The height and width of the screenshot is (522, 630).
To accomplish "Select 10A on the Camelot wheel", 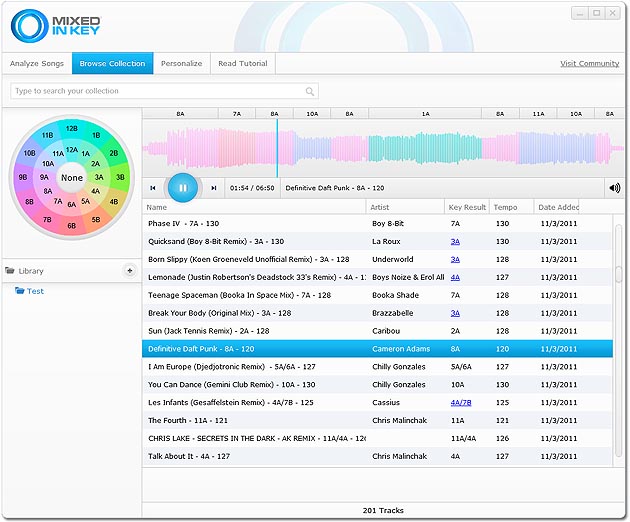I will (x=48, y=164).
